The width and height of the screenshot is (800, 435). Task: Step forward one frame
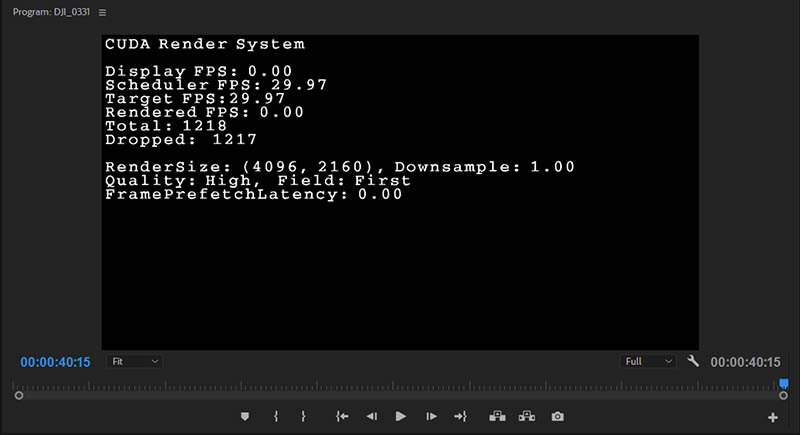(x=431, y=417)
